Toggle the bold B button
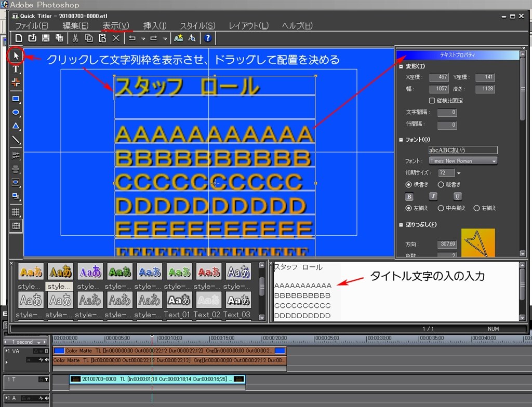 coord(409,196)
